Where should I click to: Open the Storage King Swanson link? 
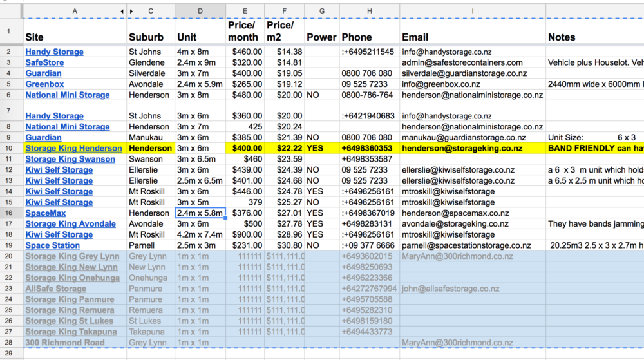tap(70, 159)
